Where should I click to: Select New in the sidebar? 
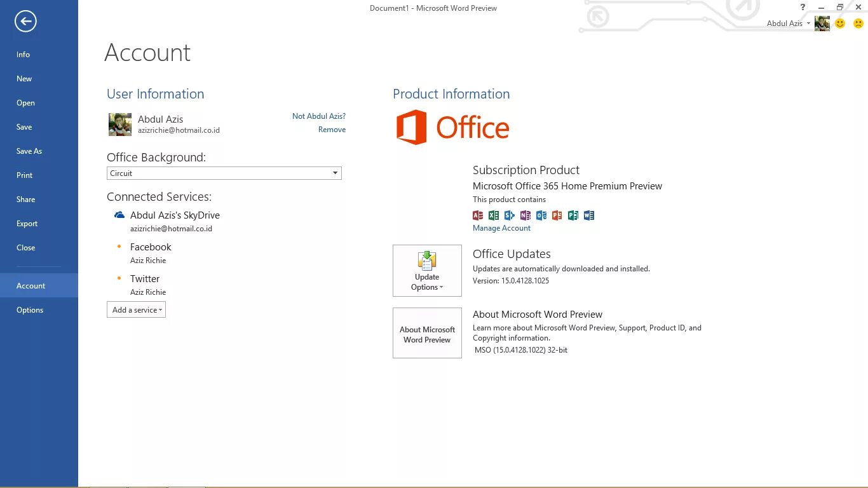coord(39,79)
